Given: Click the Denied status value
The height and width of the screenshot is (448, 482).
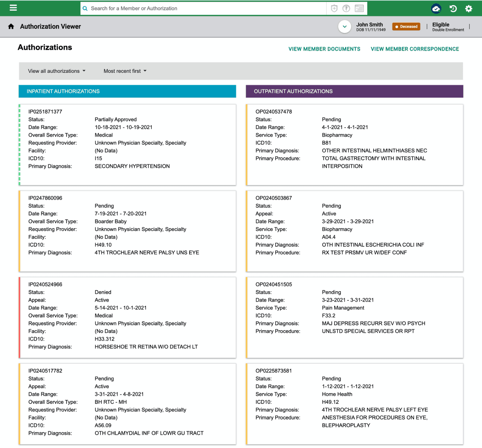Looking at the screenshot, I should tap(103, 292).
